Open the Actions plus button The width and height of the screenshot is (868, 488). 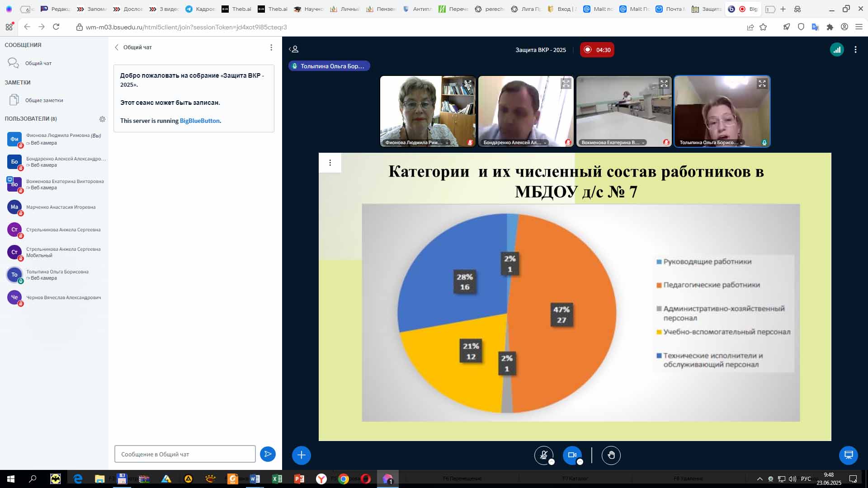(302, 455)
